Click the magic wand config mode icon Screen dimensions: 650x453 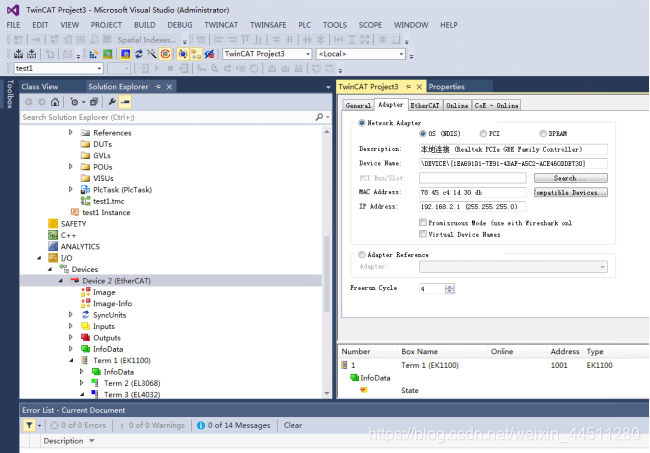click(x=152, y=54)
